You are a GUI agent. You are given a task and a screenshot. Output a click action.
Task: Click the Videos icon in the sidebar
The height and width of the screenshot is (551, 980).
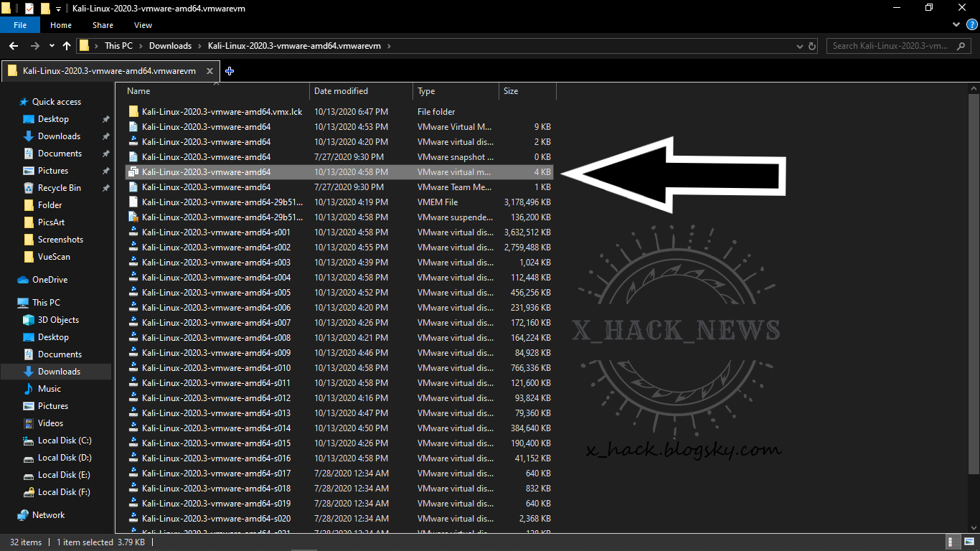click(29, 423)
